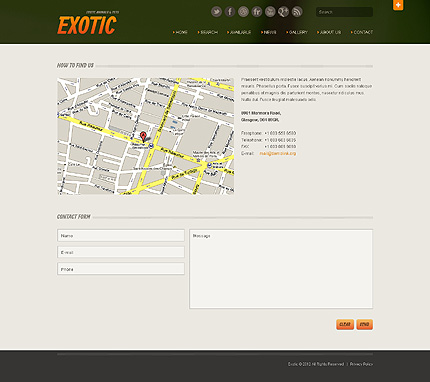This screenshot has height=382, width=430.
Task: Click the orange Clear button
Action: [x=345, y=324]
